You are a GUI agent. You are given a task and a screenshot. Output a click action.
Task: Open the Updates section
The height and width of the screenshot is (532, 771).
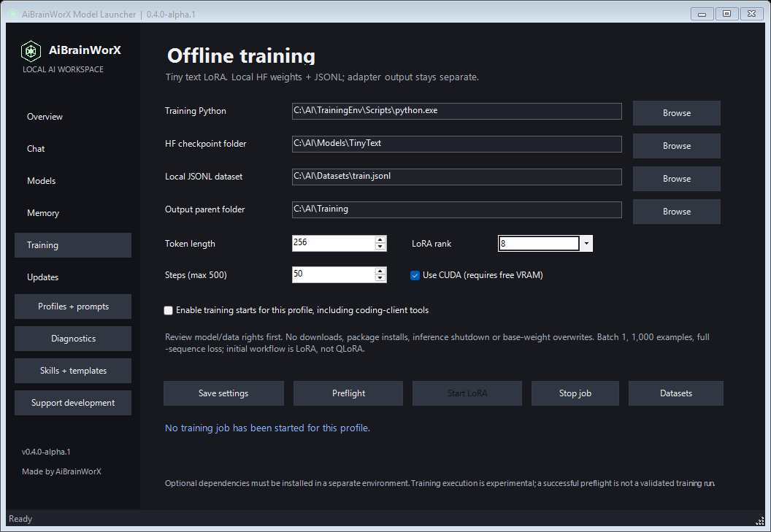[43, 277]
